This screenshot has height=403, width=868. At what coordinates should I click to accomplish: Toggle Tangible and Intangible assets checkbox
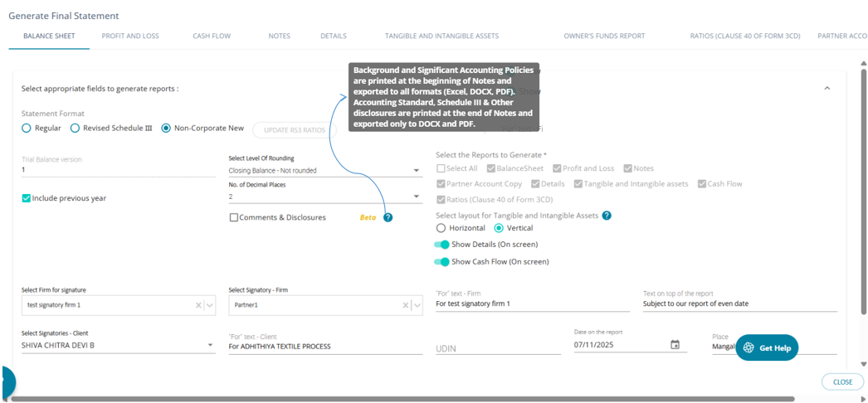click(x=578, y=184)
